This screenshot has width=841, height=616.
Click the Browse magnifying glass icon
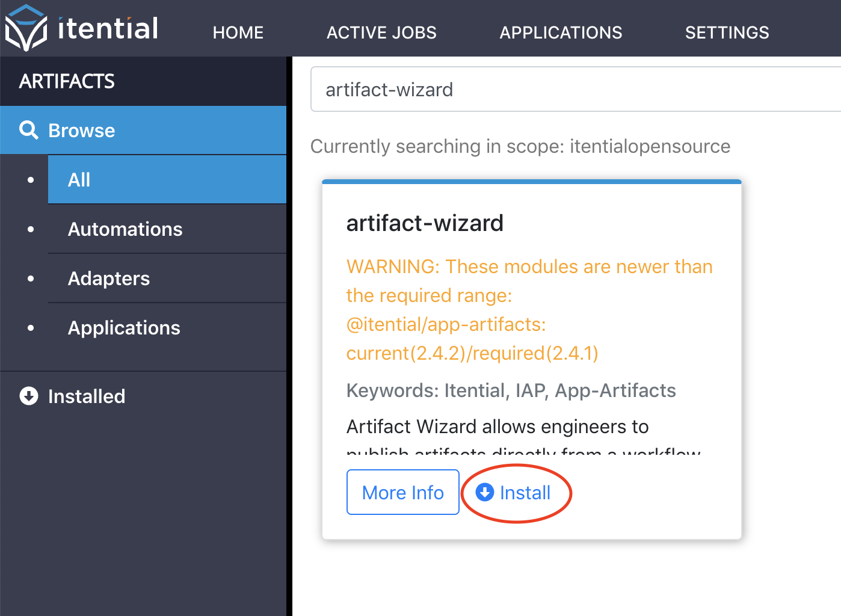click(28, 130)
